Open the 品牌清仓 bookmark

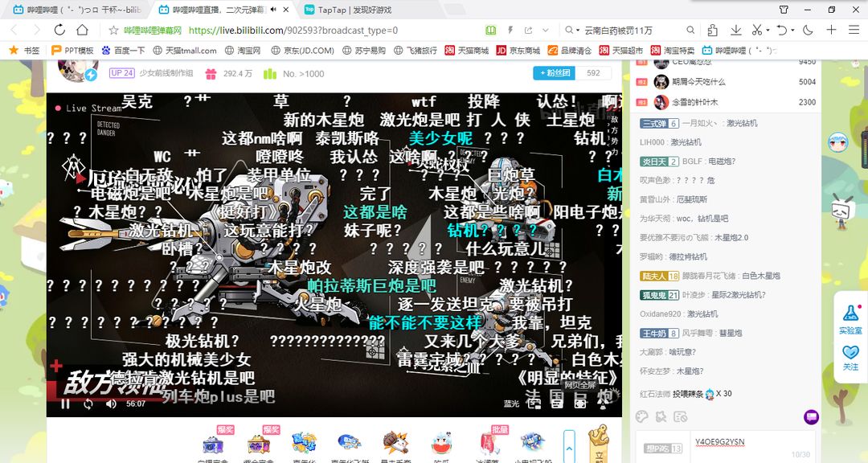(570, 51)
